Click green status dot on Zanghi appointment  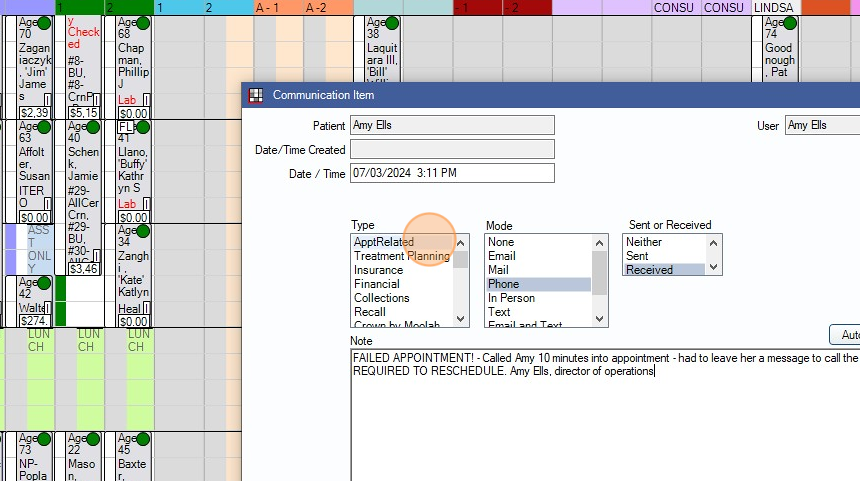tap(143, 231)
